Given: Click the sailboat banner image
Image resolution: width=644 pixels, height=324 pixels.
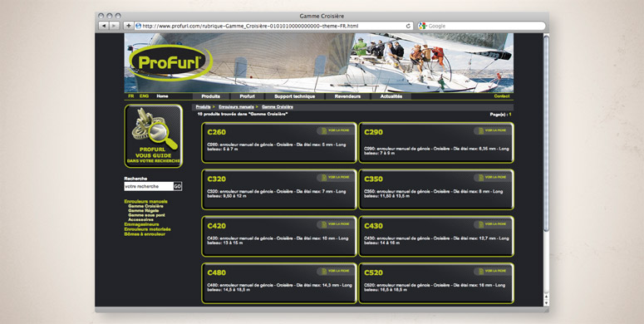Looking at the screenshot, I should point(319,63).
